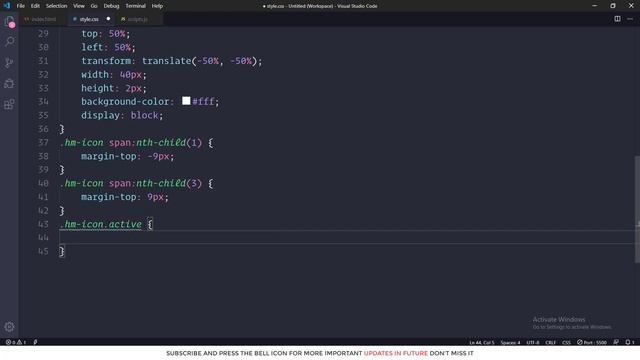Switch to the script.js tab

point(138,19)
